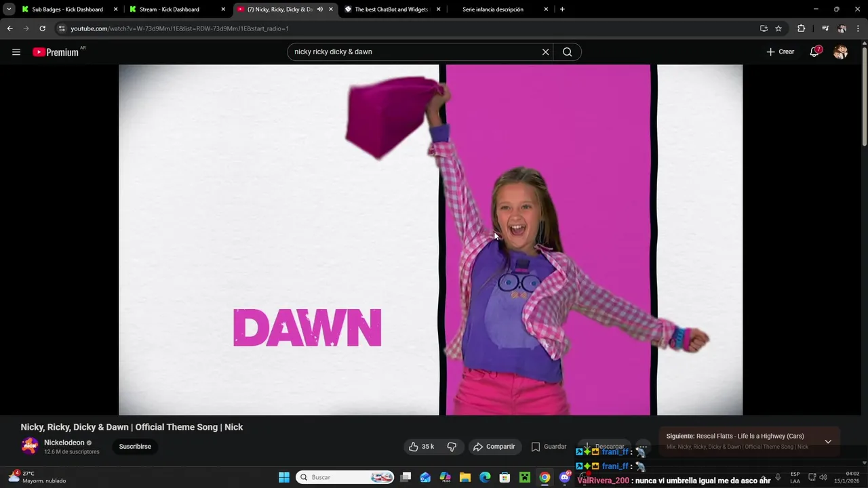Open Chrome profile avatar
The height and width of the screenshot is (488, 868).
click(x=842, y=28)
